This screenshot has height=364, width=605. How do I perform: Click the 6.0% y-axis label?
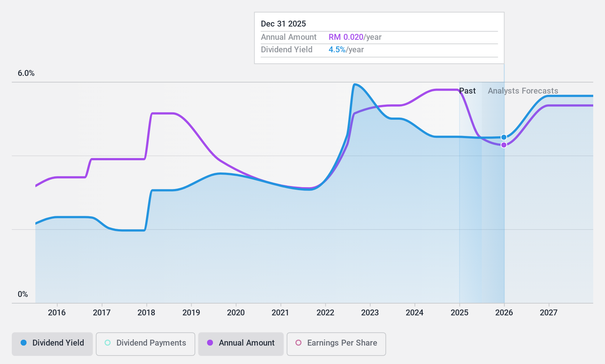click(x=26, y=73)
